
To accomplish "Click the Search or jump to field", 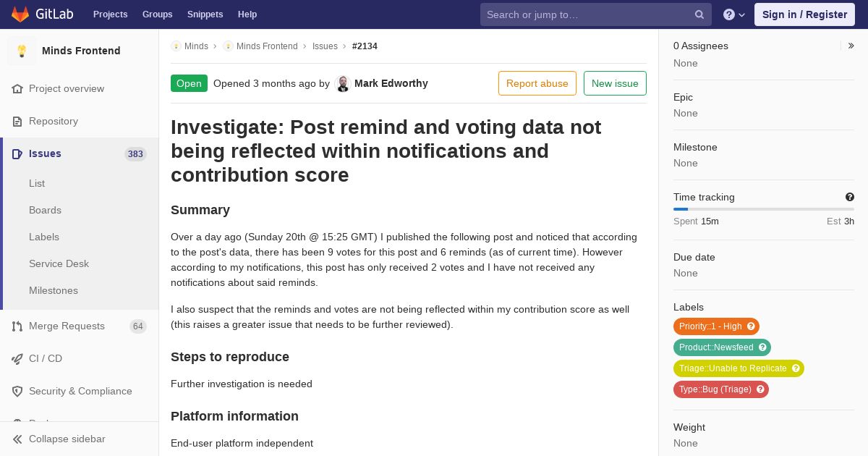I will pyautogui.click(x=586, y=14).
